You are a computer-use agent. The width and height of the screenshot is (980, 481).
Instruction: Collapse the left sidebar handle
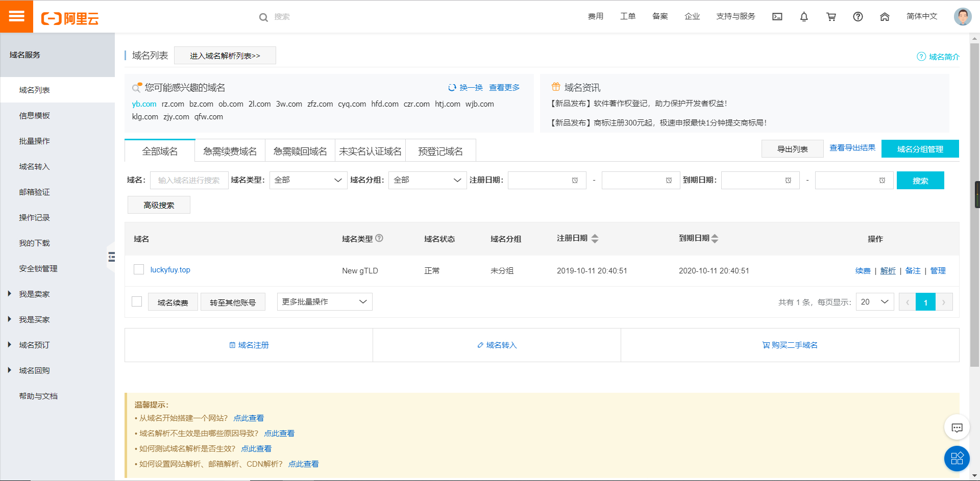click(111, 257)
